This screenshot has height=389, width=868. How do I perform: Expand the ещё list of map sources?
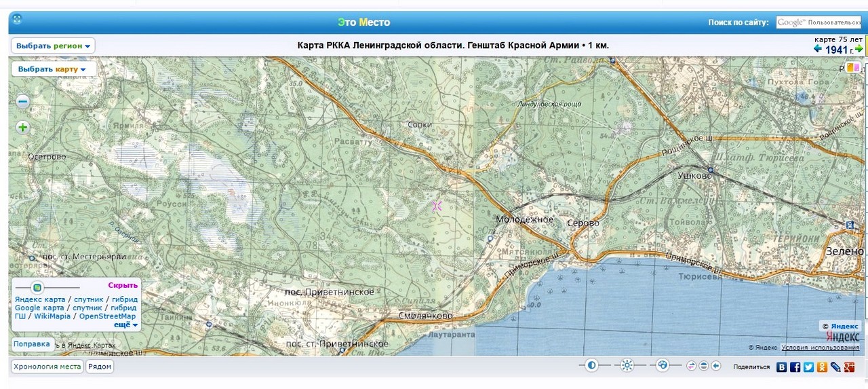(125, 325)
